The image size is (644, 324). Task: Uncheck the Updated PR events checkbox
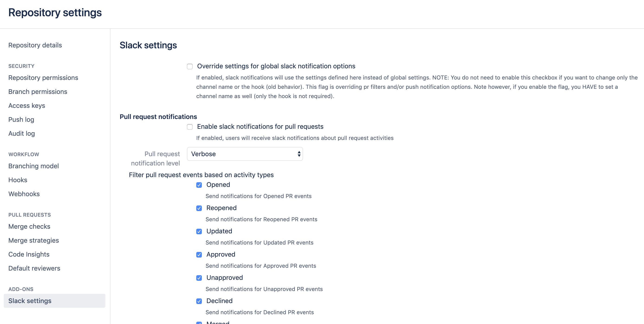pyautogui.click(x=199, y=231)
